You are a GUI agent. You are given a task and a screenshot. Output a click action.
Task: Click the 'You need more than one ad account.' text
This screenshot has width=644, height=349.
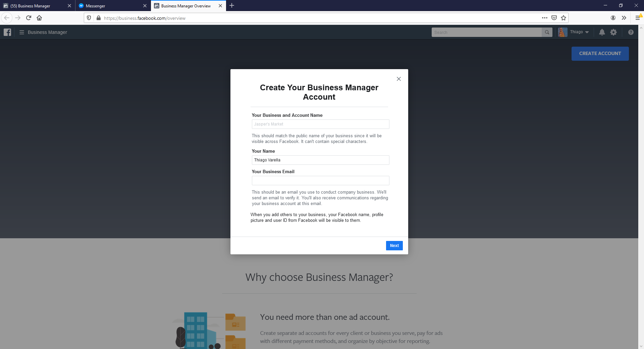pyautogui.click(x=325, y=317)
